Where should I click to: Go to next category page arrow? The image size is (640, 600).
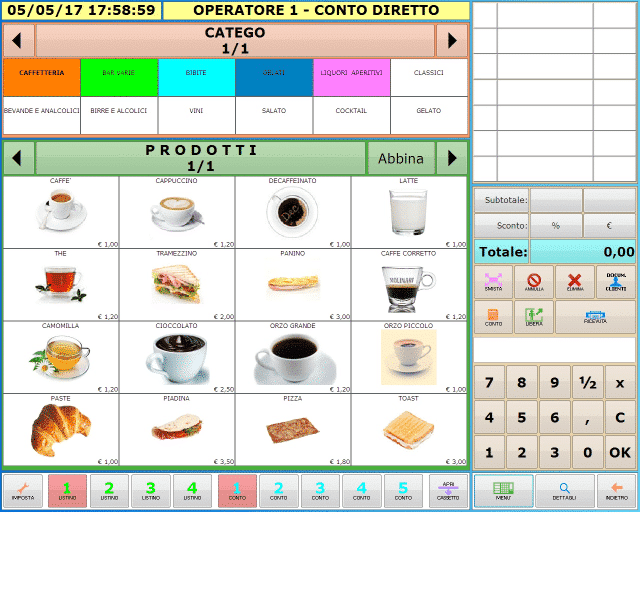point(452,40)
